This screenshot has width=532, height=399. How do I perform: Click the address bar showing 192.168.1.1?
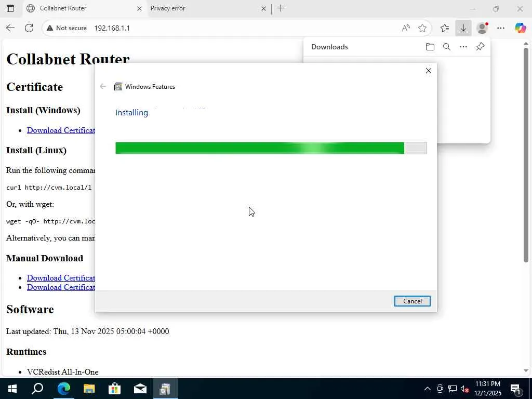click(237, 28)
